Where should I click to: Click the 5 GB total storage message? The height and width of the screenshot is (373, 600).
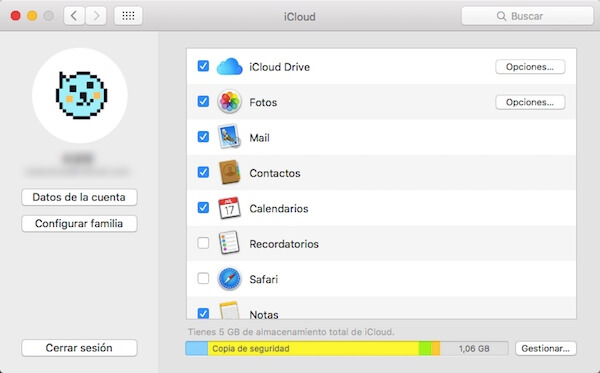point(291,332)
